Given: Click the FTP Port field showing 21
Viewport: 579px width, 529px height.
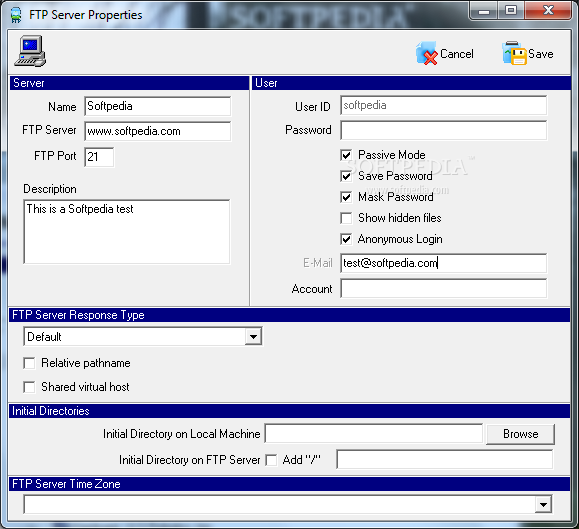Looking at the screenshot, I should pyautogui.click(x=99, y=157).
